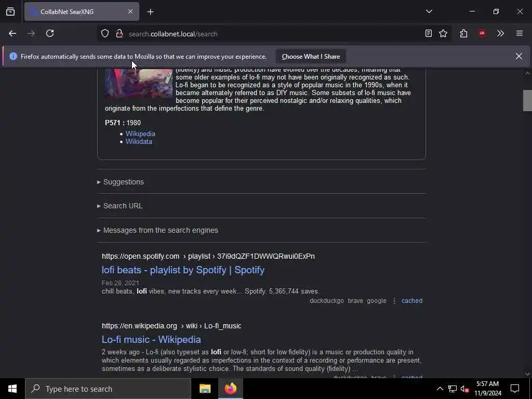
Task: Open Lo-fi music Wikipedia result
Action: tap(151, 340)
